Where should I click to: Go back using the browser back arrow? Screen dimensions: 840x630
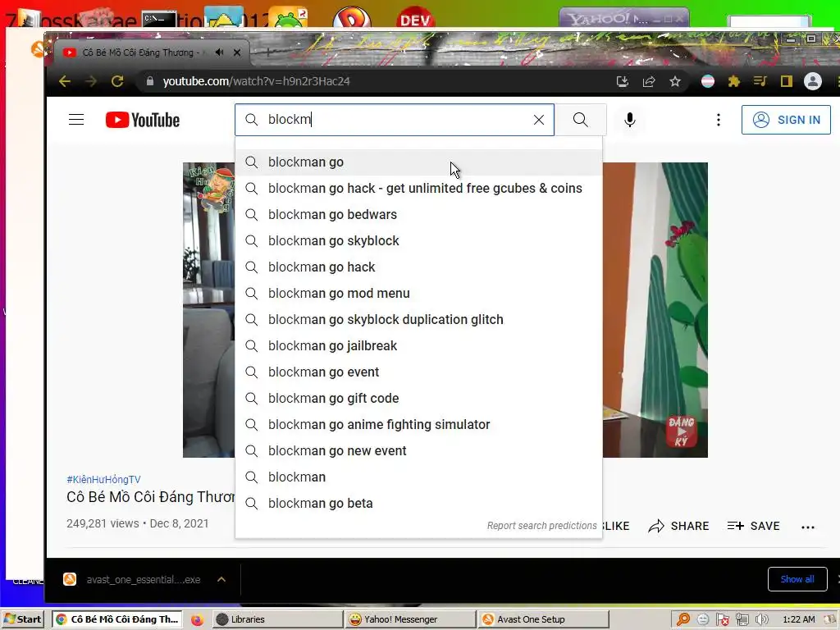point(65,81)
